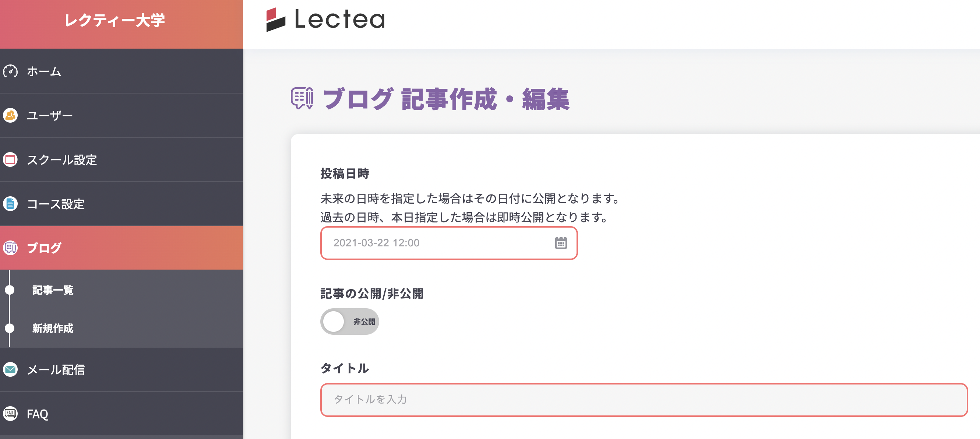Select 新規作成 in the blog submenu
The image size is (980, 439).
coord(53,329)
